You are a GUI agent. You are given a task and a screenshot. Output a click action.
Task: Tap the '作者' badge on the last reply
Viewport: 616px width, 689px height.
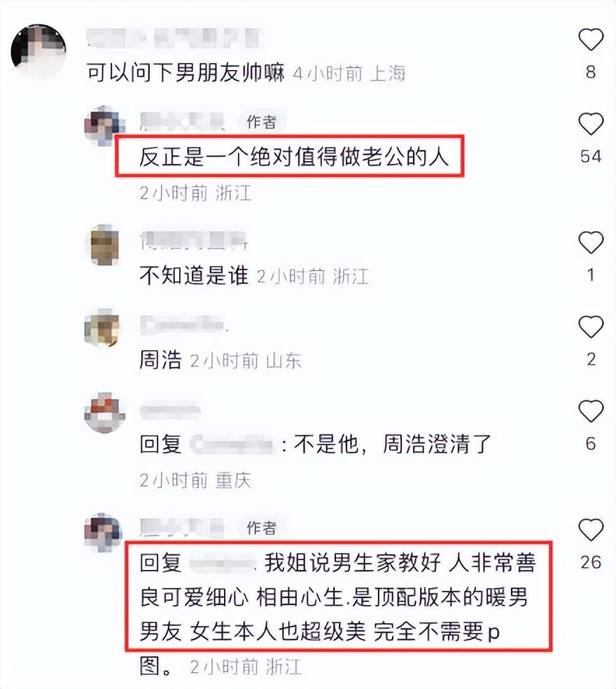tap(261, 527)
